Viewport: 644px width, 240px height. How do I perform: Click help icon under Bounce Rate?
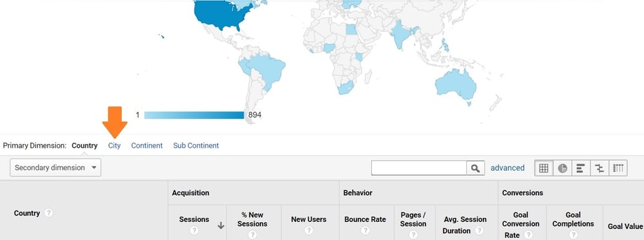(365, 230)
